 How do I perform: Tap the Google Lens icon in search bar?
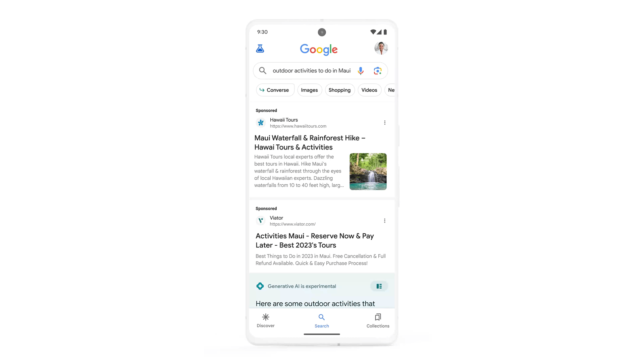[x=378, y=71]
